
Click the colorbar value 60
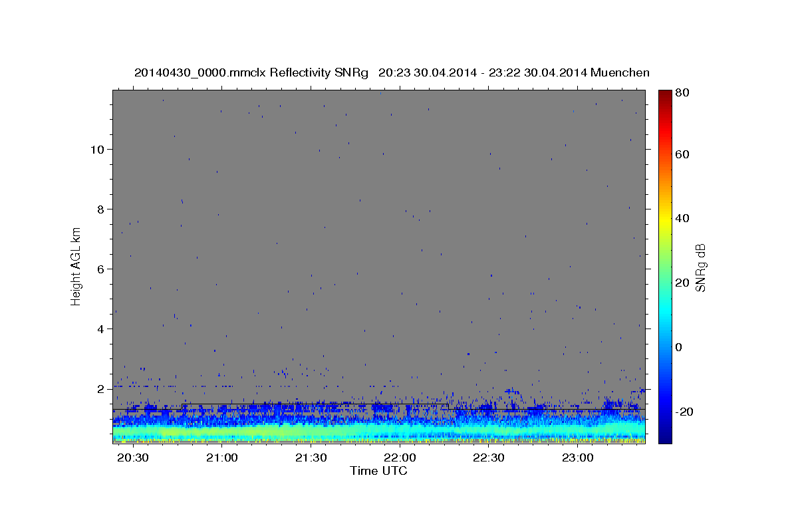click(x=682, y=154)
